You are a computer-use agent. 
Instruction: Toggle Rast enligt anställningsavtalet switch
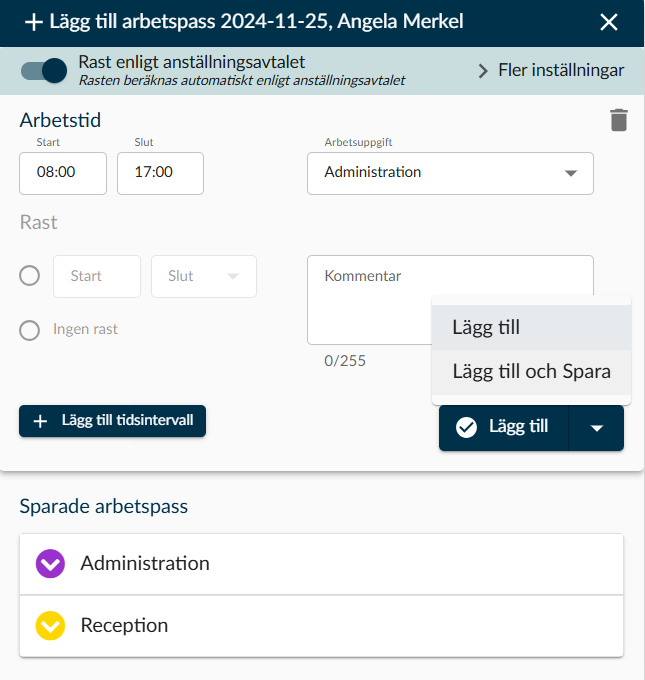44,70
